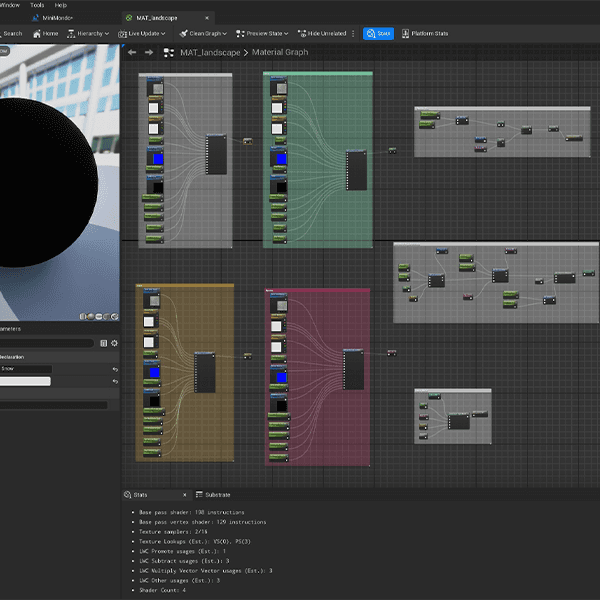
Task: Open the Help menu
Action: tap(61, 5)
